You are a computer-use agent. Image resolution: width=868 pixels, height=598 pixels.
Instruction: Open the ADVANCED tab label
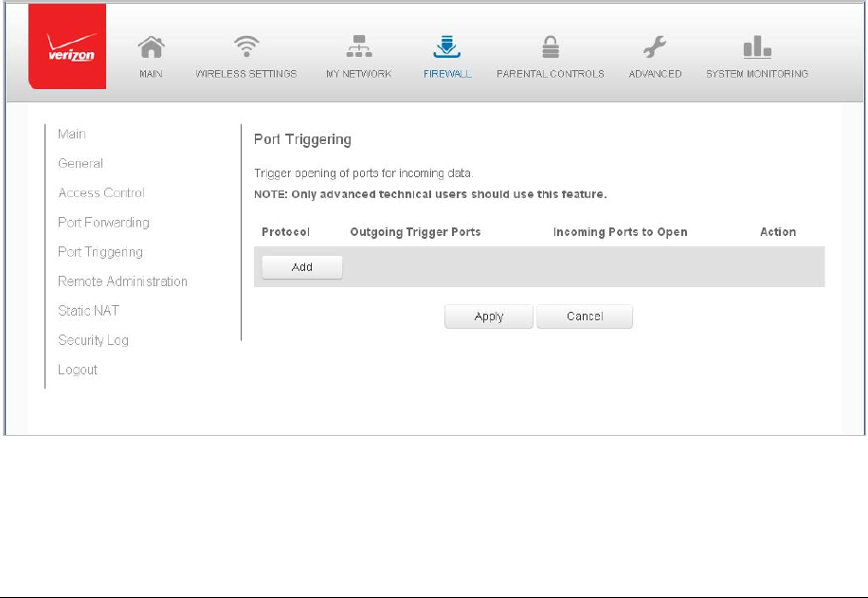coord(655,74)
